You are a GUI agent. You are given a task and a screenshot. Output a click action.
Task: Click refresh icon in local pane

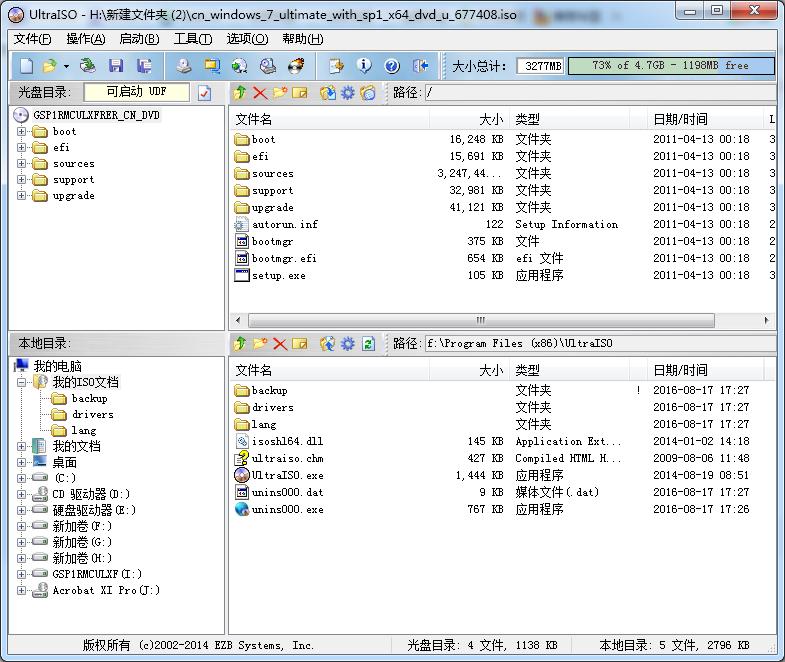click(x=368, y=344)
